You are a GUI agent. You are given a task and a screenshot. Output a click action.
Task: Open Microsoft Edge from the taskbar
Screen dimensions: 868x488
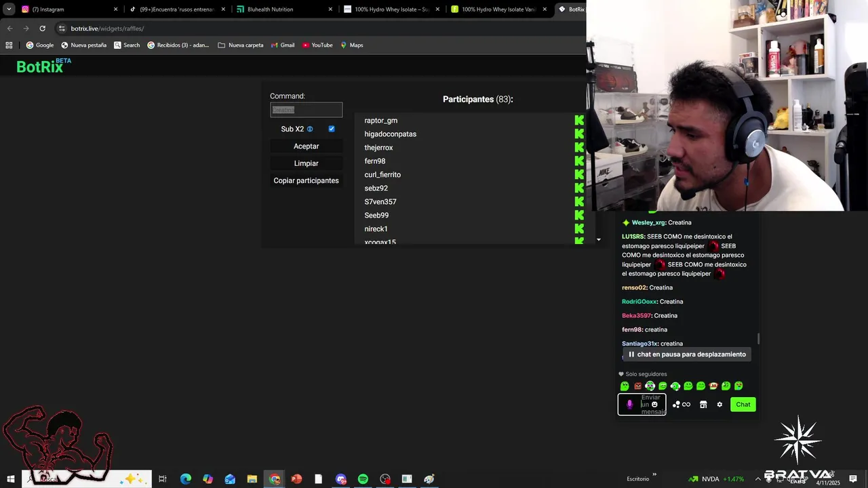click(185, 479)
